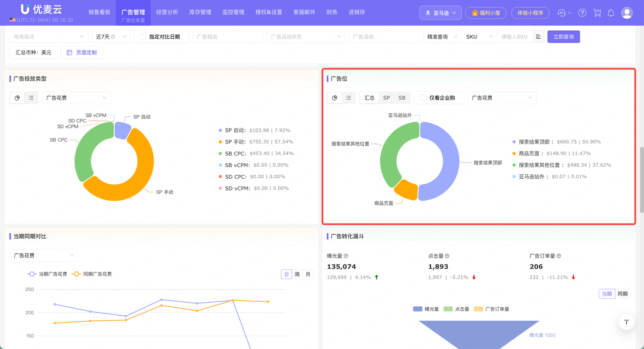This screenshot has height=349, width=644.
Task: Click help icon next to 点击量
Action: point(447,256)
